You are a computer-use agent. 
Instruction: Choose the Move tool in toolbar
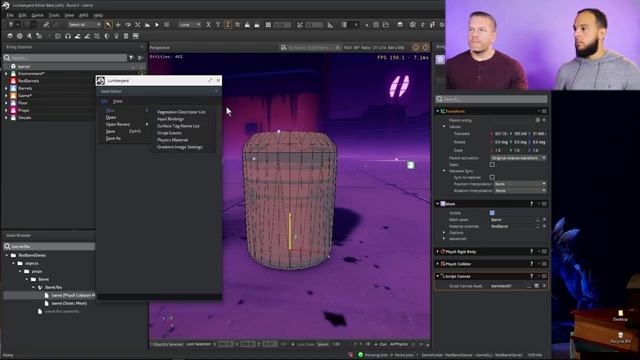(118, 25)
